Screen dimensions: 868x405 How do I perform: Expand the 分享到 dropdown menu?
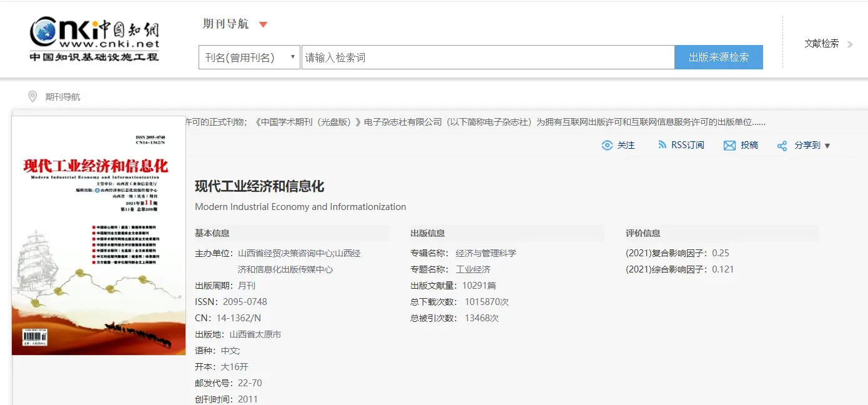(x=827, y=146)
